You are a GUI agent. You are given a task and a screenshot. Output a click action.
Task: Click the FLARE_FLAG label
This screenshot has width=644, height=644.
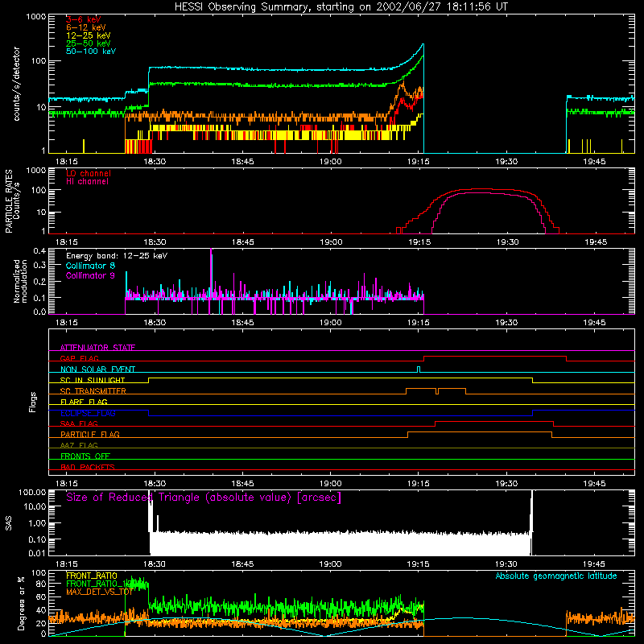click(x=84, y=402)
